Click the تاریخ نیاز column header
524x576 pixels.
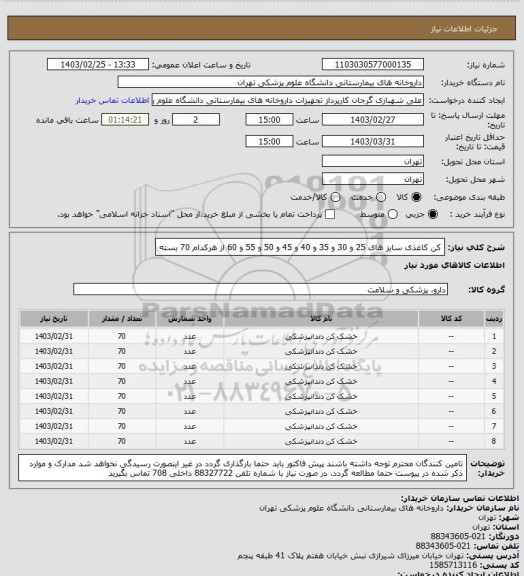click(x=54, y=319)
